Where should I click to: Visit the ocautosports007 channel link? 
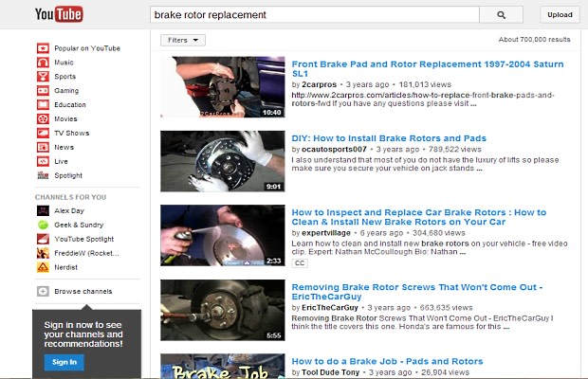(x=334, y=150)
